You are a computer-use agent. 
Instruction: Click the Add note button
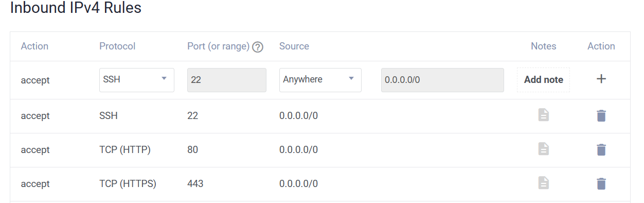pos(543,80)
